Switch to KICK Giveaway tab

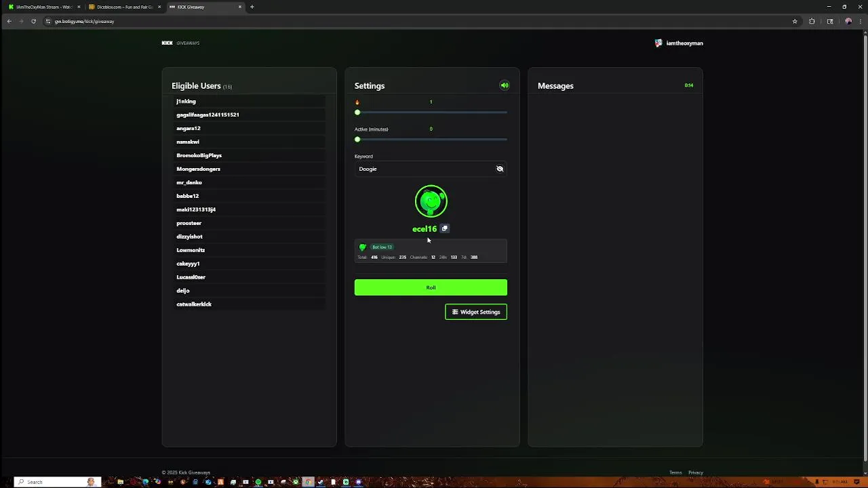click(x=205, y=7)
